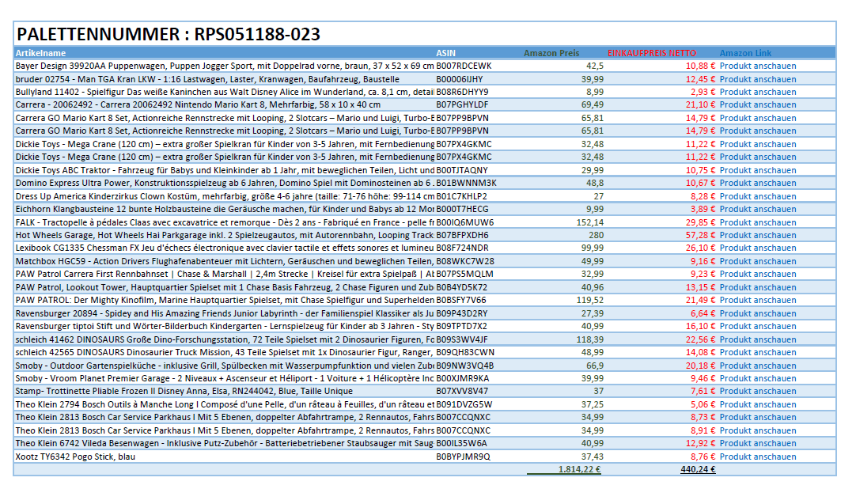This screenshot has width=856, height=504.
Task: Select ASIN cell B07RDCEWK
Action: point(463,66)
